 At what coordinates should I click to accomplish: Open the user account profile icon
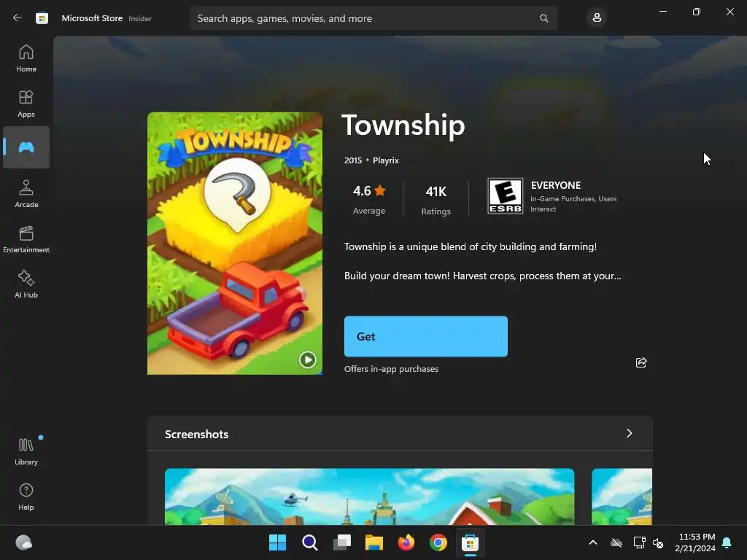point(597,18)
